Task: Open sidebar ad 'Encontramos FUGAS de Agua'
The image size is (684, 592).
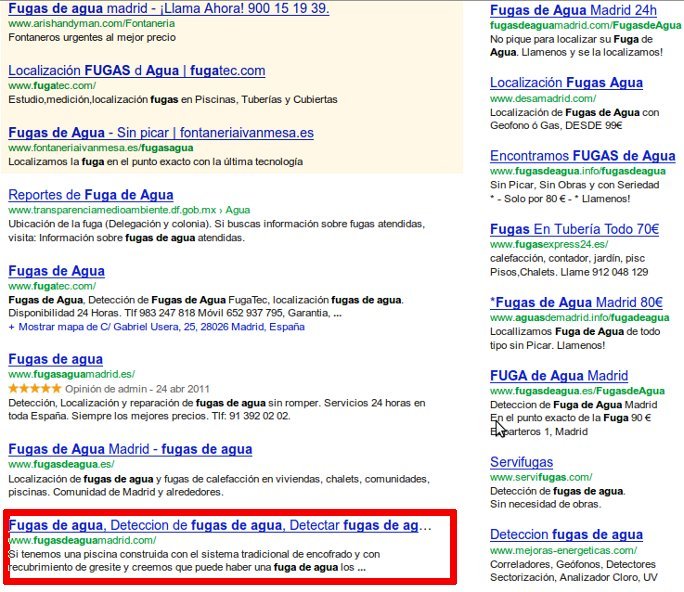Action: [x=582, y=156]
